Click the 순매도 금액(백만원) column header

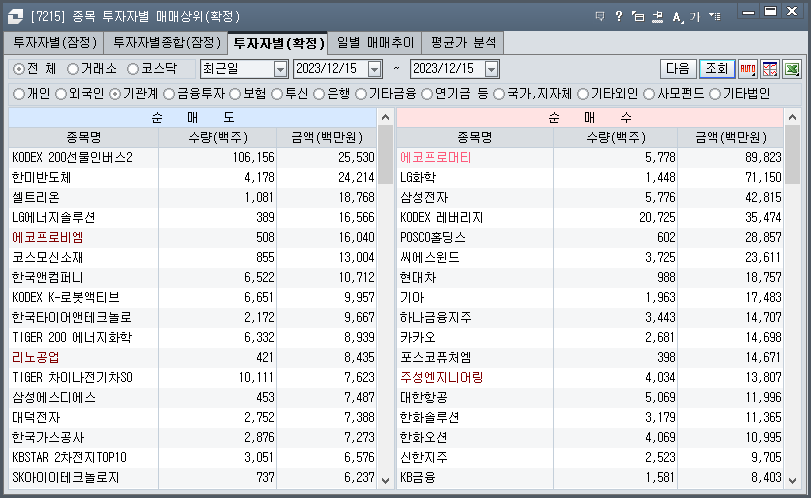click(x=327, y=138)
